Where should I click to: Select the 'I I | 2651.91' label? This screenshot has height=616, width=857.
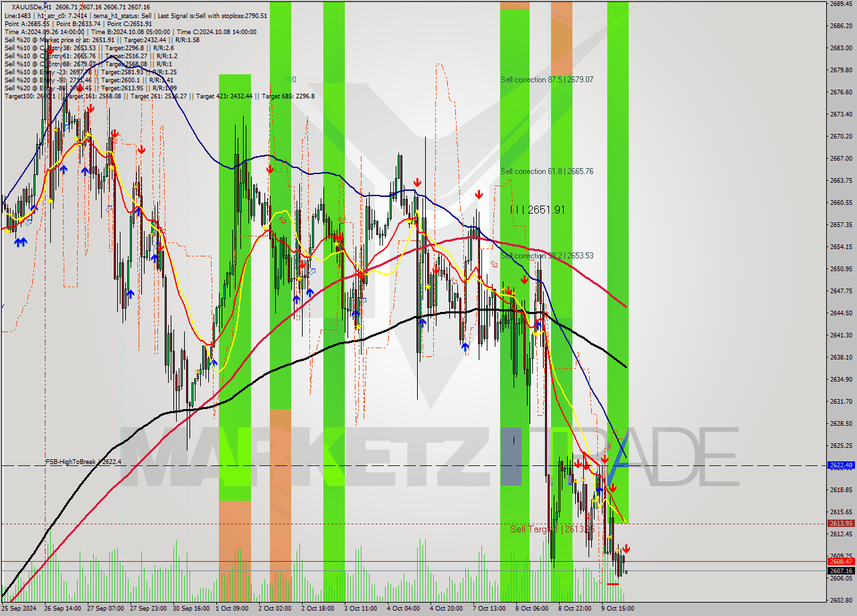(538, 210)
